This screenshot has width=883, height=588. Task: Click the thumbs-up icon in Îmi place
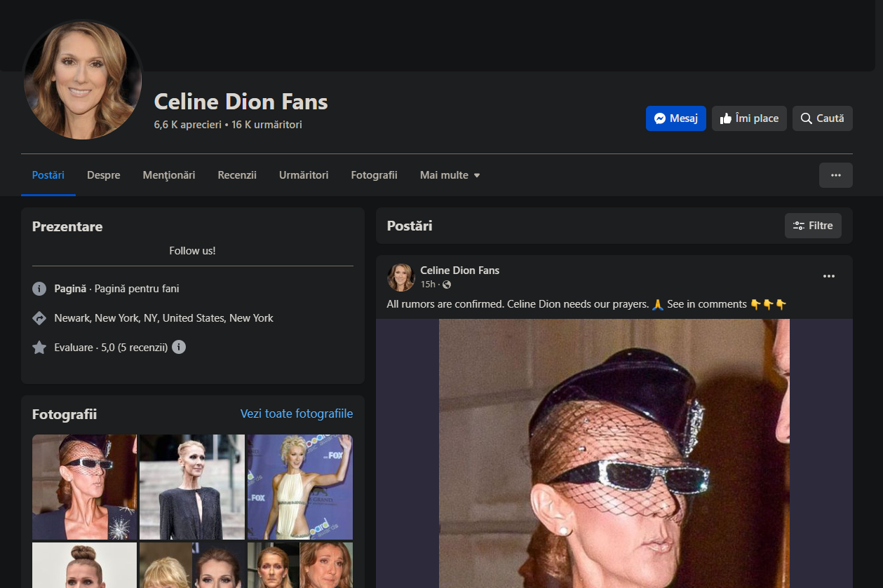(x=726, y=118)
